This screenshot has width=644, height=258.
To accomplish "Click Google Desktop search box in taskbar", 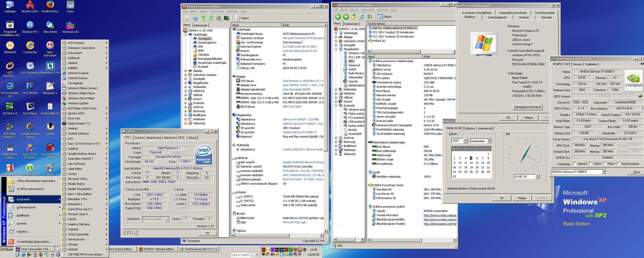I will (x=241, y=255).
